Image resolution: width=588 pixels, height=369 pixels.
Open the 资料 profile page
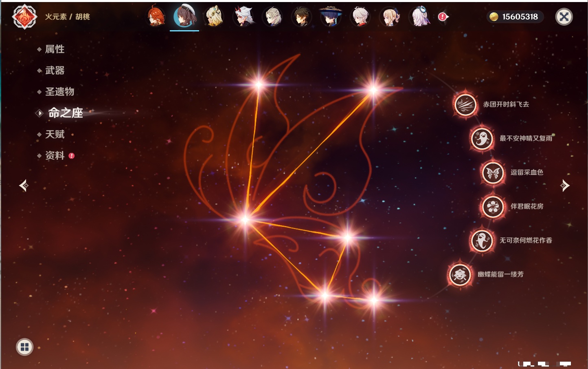(x=55, y=155)
